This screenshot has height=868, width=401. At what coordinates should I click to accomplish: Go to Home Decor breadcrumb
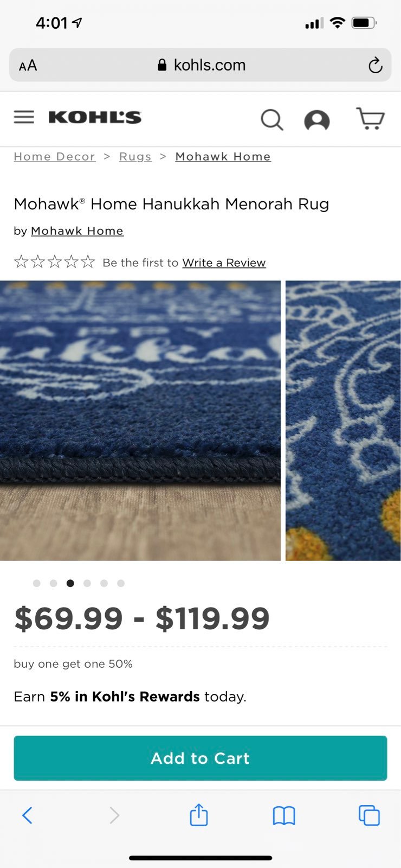[x=54, y=157]
